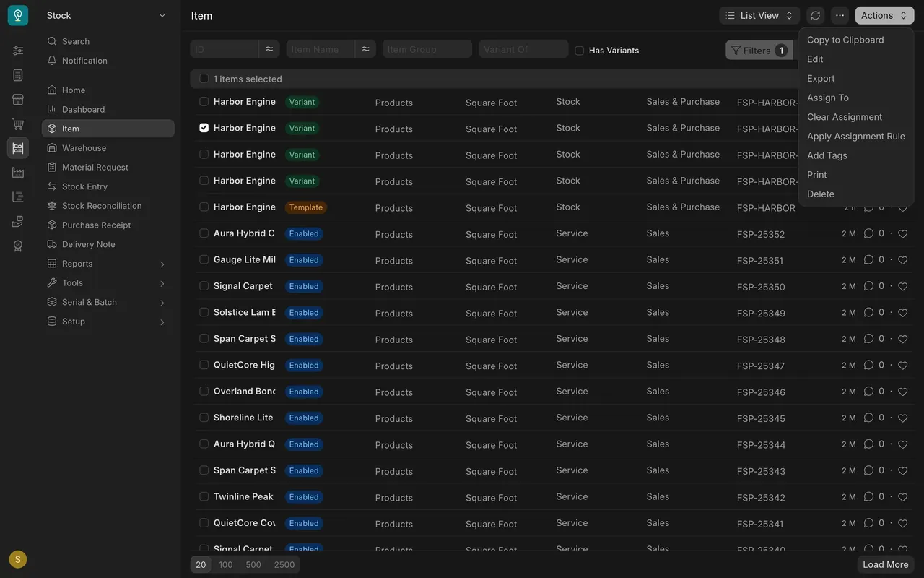The height and width of the screenshot is (578, 924).
Task: Open the three-dot more options menu
Action: tap(840, 15)
